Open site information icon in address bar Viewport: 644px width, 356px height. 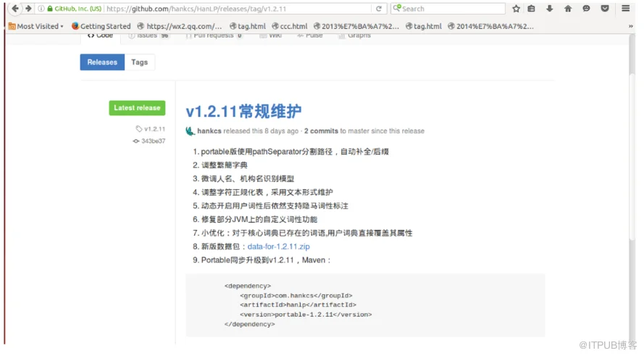[41, 9]
